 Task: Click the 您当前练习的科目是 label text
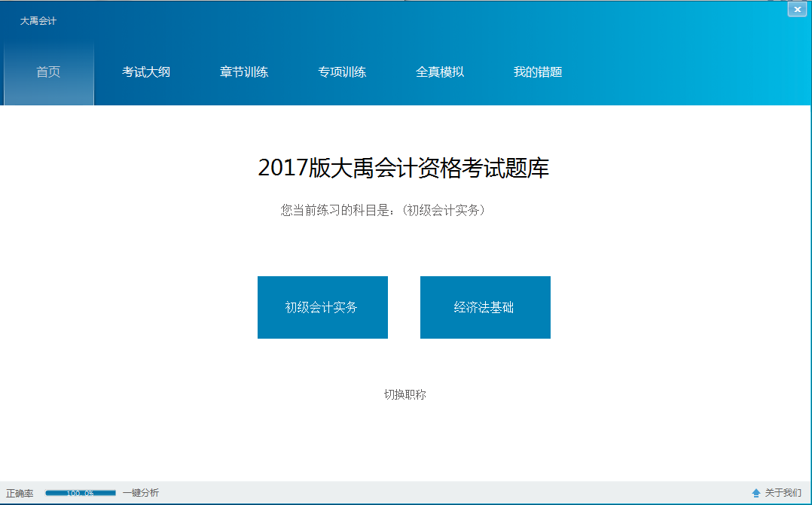(337, 210)
